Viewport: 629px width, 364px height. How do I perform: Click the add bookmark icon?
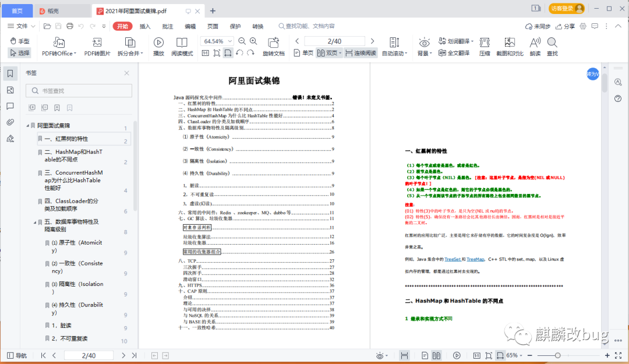(x=57, y=108)
